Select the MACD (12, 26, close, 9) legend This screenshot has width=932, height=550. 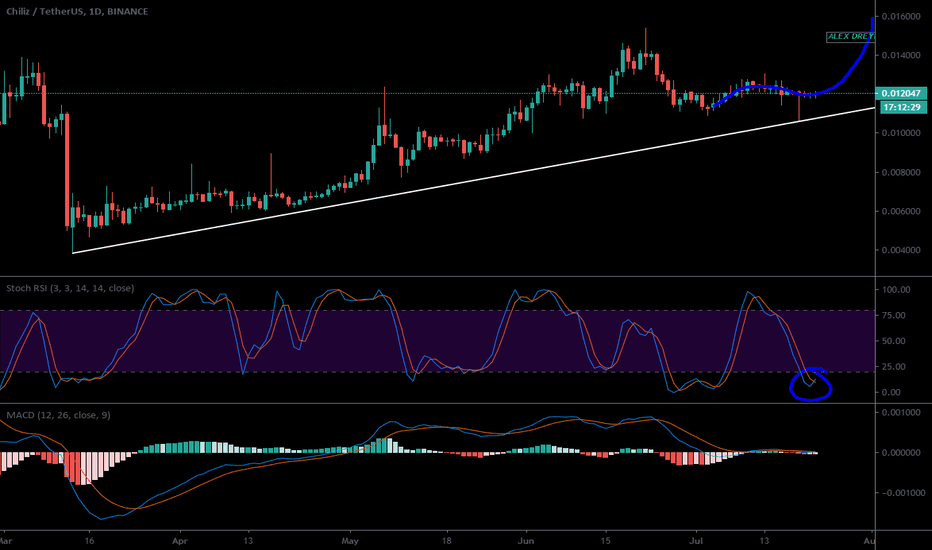click(x=58, y=415)
